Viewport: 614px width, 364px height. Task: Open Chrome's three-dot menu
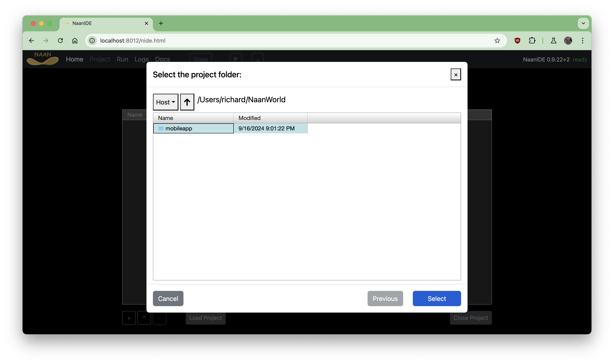coord(583,40)
